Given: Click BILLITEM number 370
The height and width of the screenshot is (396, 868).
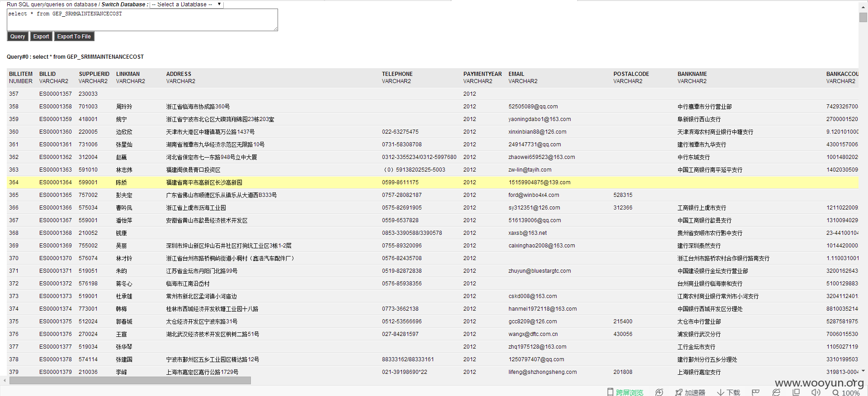Looking at the screenshot, I should coord(14,258).
